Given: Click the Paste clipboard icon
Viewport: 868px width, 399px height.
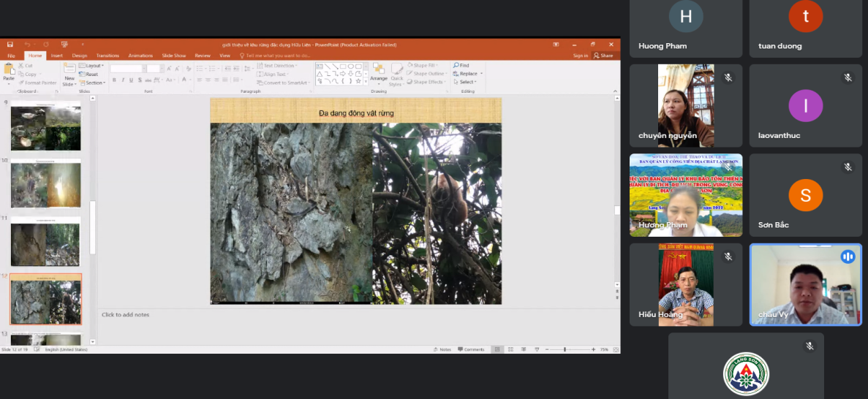Looking at the screenshot, I should click(x=9, y=69).
